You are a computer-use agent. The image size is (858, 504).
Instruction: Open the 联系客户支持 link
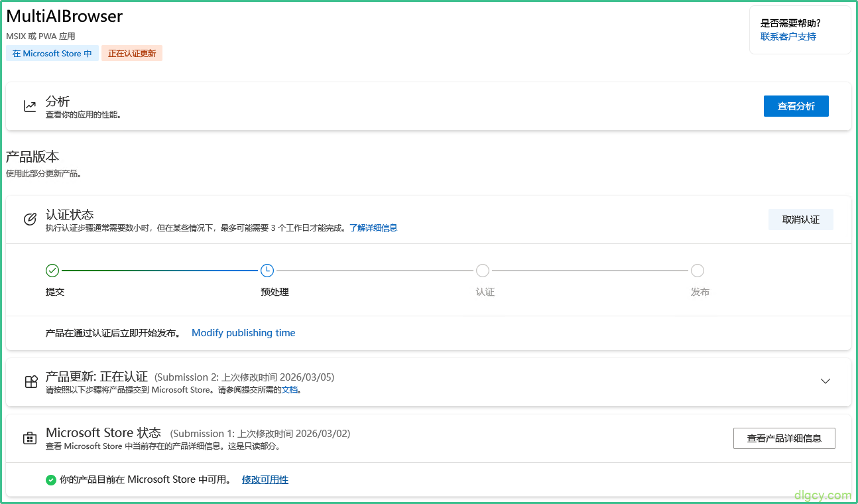click(788, 36)
